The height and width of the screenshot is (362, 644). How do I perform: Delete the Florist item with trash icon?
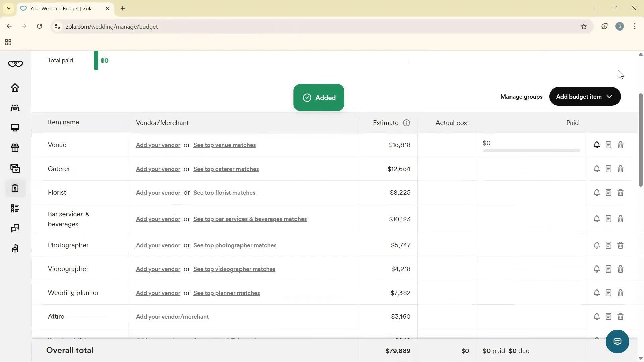620,192
